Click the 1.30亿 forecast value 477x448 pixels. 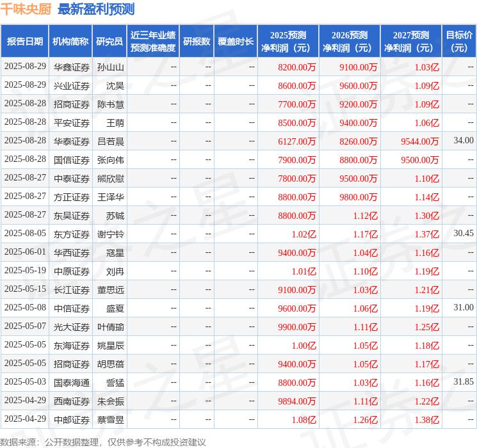tap(427, 216)
